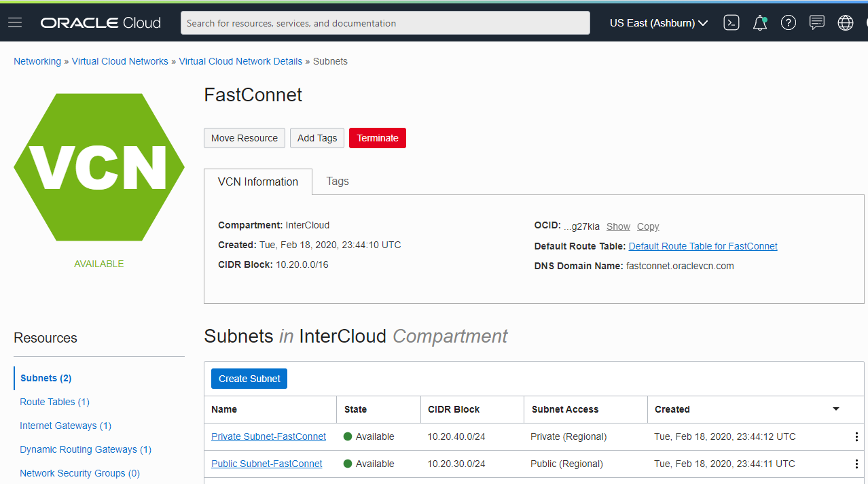Launch Cloud Shell from the top bar
This screenshot has width=868, height=484.
731,22
